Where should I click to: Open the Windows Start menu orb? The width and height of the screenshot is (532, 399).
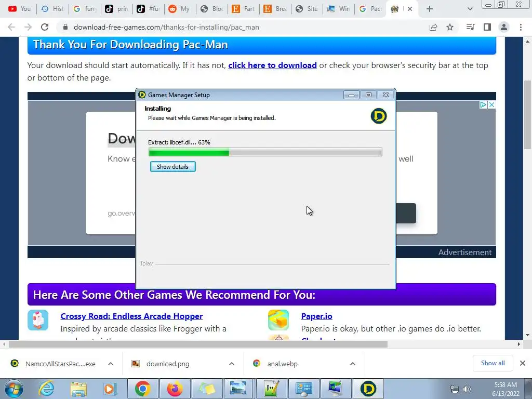[14, 389]
